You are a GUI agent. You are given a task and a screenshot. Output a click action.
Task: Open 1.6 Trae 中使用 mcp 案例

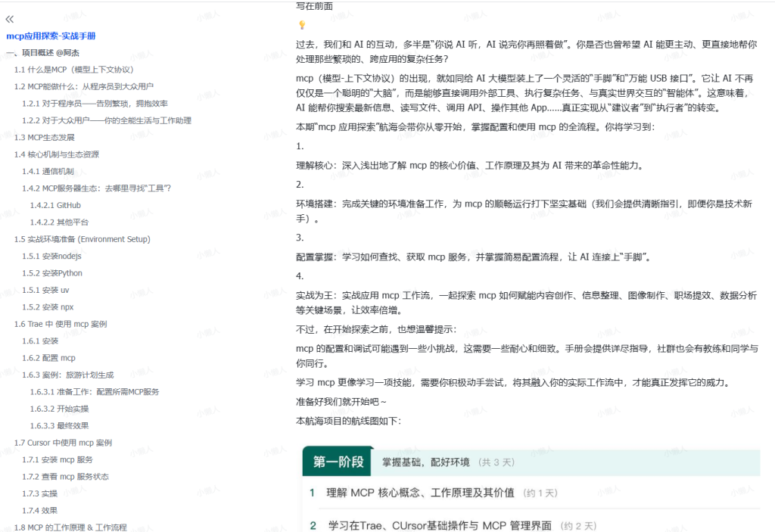61,324
